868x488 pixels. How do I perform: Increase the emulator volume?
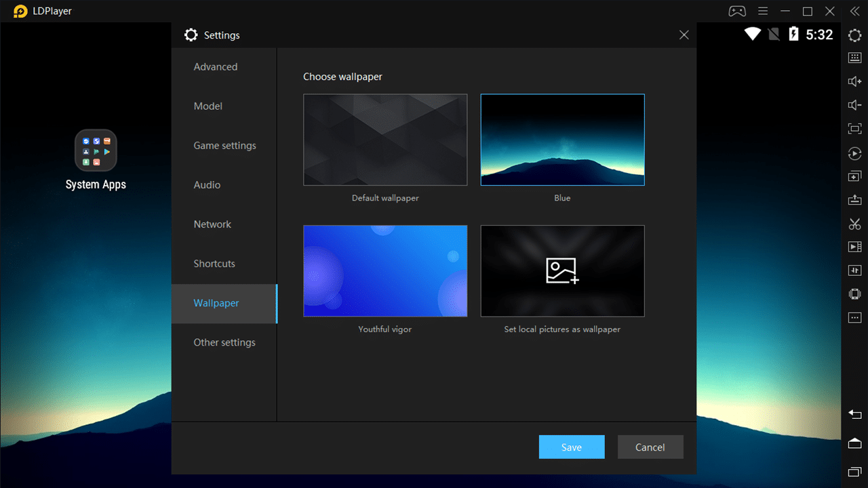(854, 81)
